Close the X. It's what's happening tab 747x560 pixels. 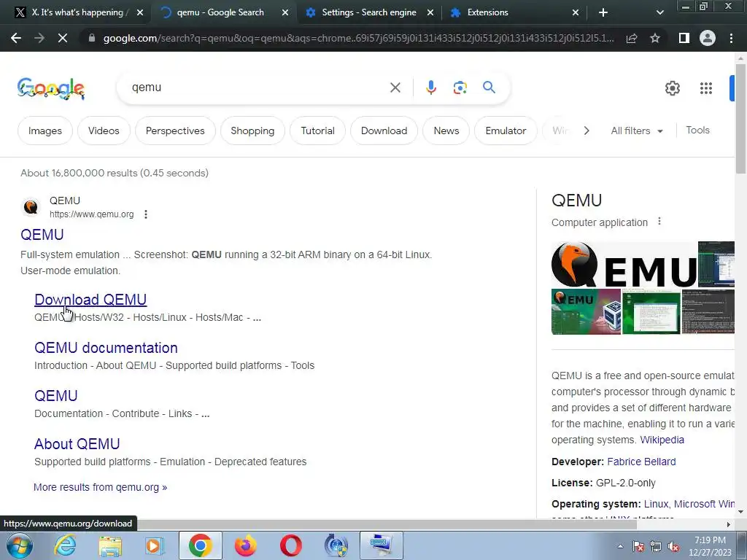tap(139, 13)
